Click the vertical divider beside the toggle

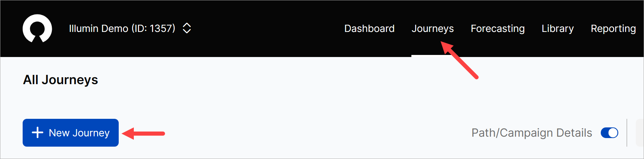(x=627, y=133)
